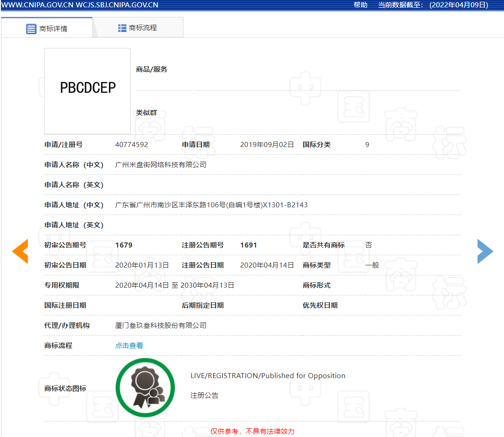Image resolution: width=504 pixels, height=437 pixels.
Task: Click the 点击查看 link for 商标流程
Action: pyautogui.click(x=129, y=346)
